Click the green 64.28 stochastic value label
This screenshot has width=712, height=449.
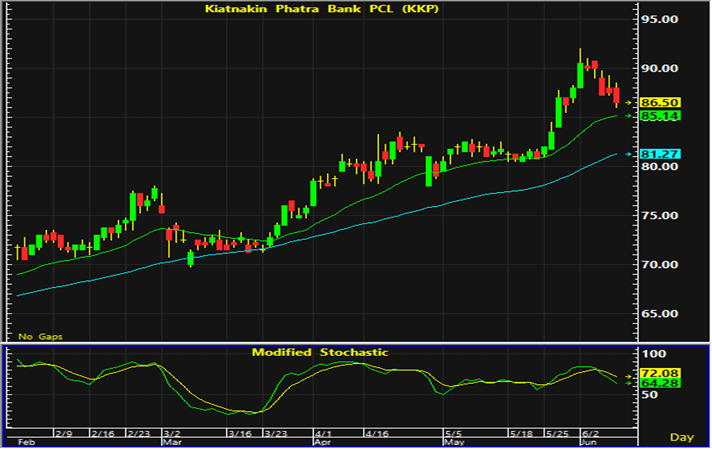coord(660,384)
